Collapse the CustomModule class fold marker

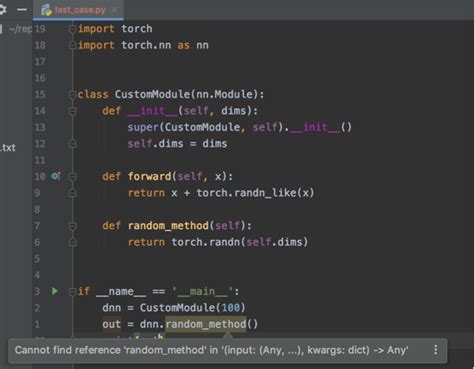[72, 95]
